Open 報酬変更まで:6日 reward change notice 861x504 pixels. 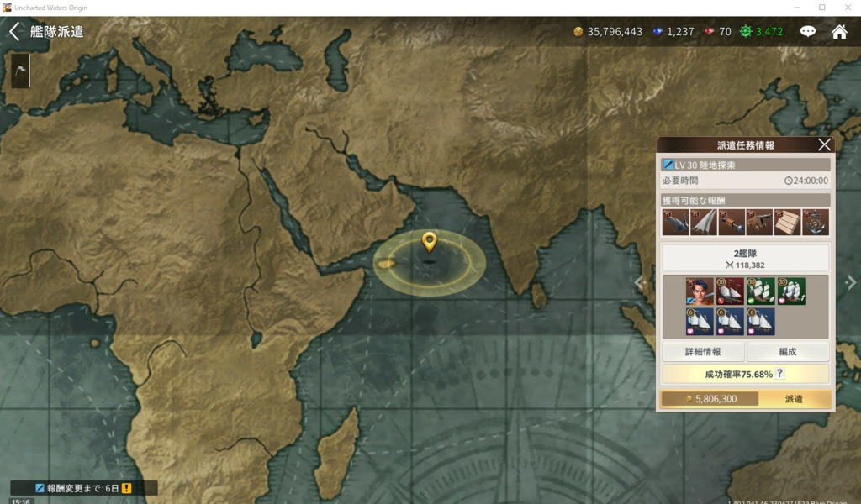83,488
